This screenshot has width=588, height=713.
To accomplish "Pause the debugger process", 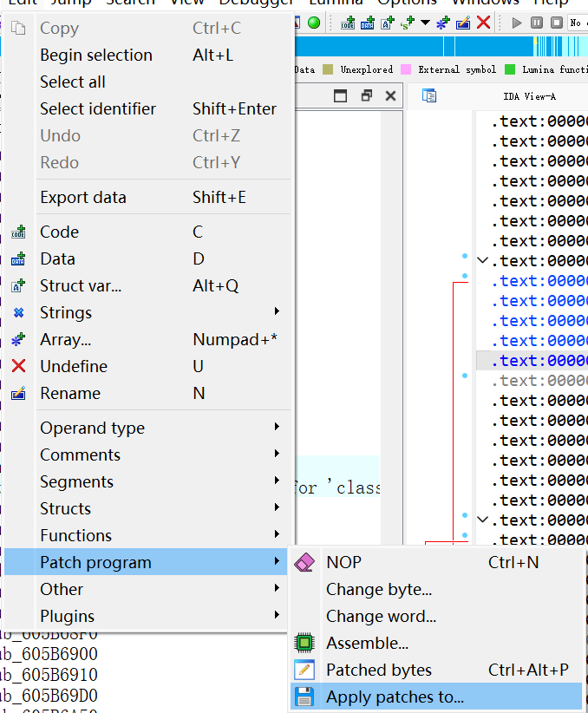I will pyautogui.click(x=537, y=23).
